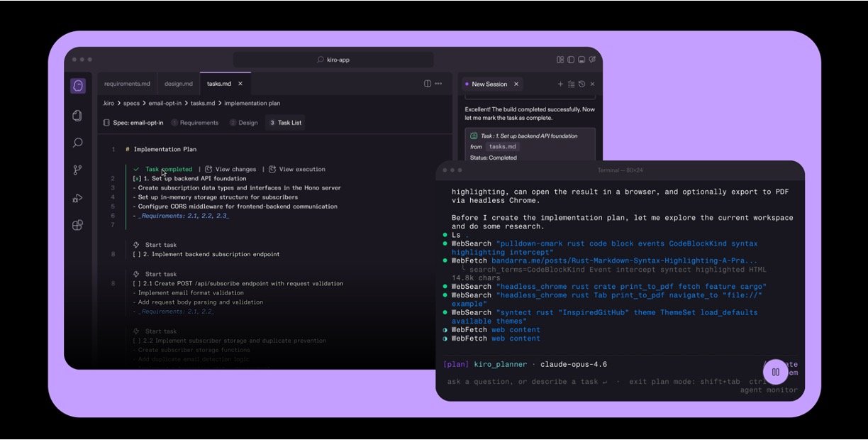This screenshot has width=868, height=440.
Task: Toggle checkbox for task 1 backend API foundation
Action: (137, 179)
